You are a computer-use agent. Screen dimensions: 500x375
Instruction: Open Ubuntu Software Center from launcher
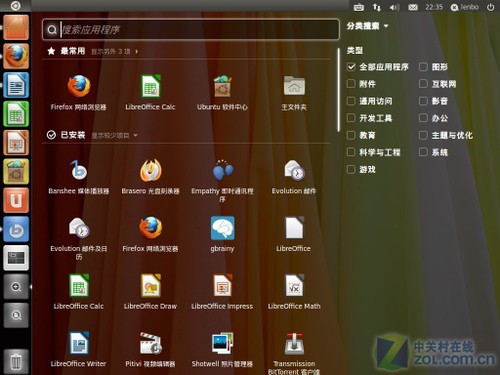click(16, 171)
